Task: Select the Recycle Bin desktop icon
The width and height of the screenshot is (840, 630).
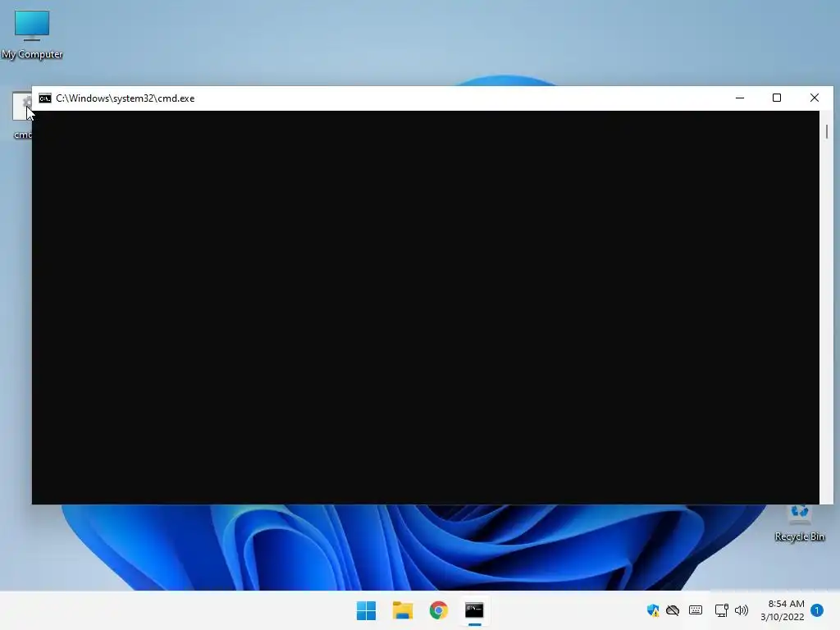Action: (x=799, y=523)
